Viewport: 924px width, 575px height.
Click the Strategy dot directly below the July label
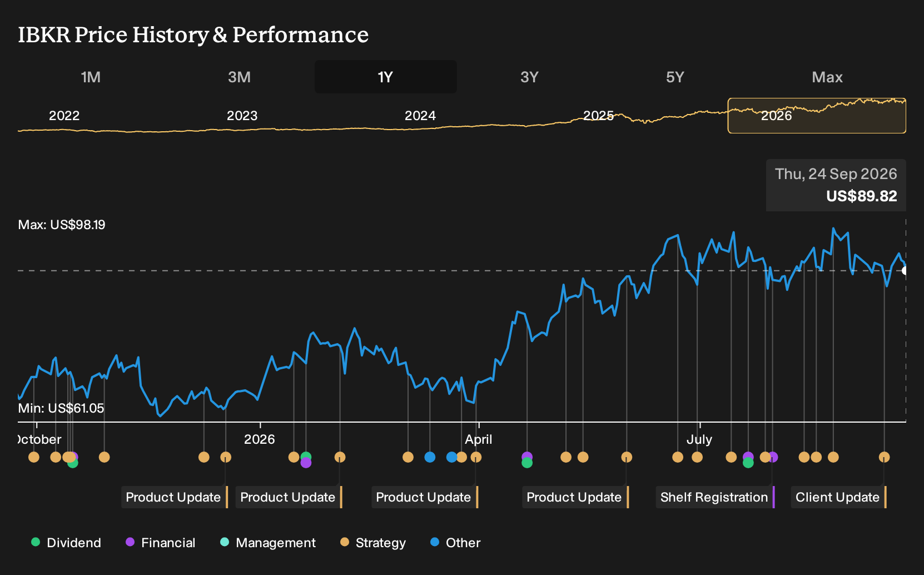tap(697, 457)
